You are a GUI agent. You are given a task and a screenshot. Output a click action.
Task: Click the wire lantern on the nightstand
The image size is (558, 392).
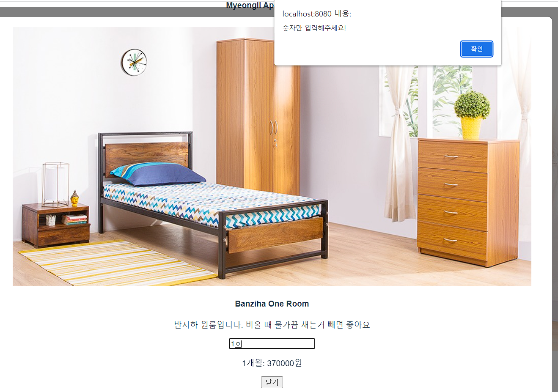click(55, 184)
